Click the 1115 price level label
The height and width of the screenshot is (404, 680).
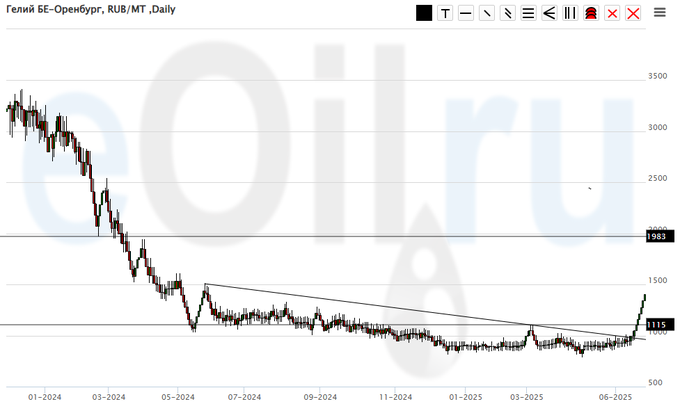tap(656, 325)
